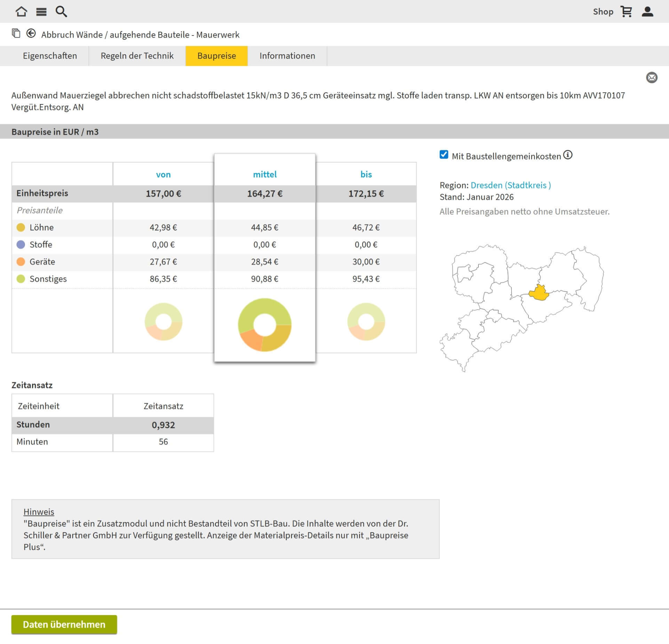The image size is (669, 644).
Task: Click Dresden (Stadtkreis) region link
Action: pyautogui.click(x=510, y=185)
